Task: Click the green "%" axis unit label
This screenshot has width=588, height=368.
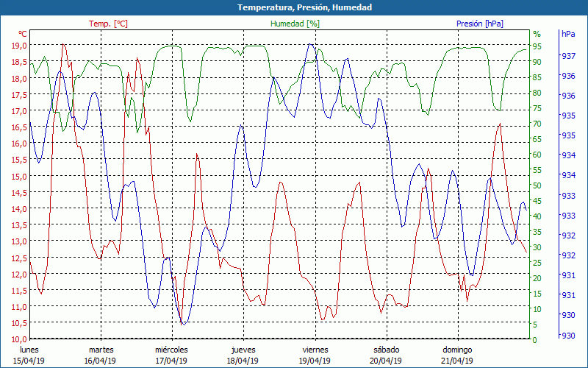Action: click(537, 34)
